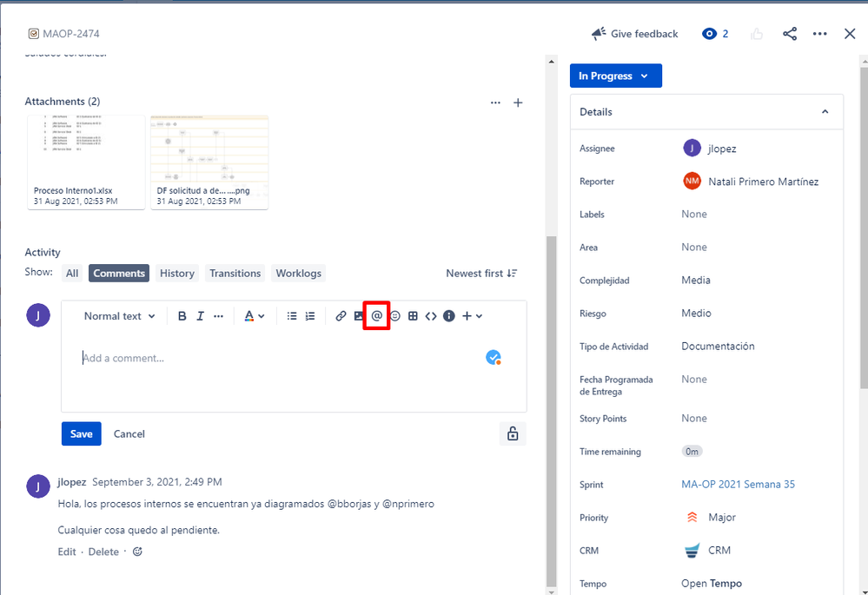The width and height of the screenshot is (868, 595).
Task: Click the comment visibility lock toggle
Action: 512,433
